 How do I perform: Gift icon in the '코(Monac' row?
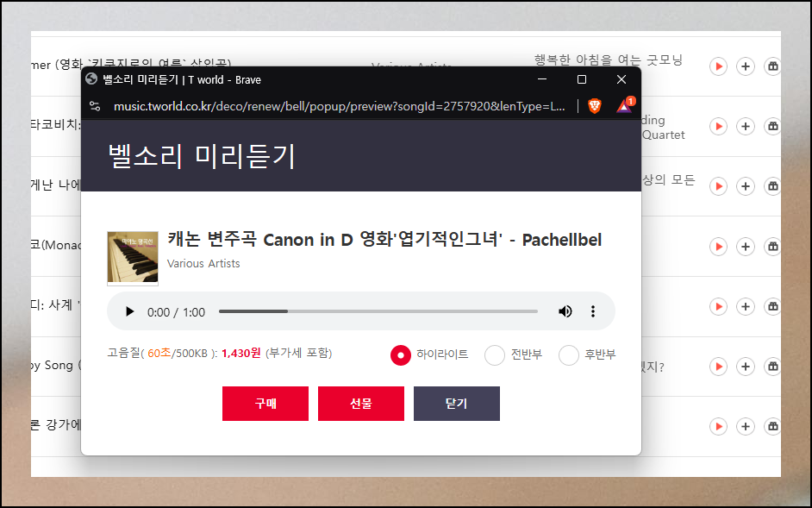tap(772, 247)
